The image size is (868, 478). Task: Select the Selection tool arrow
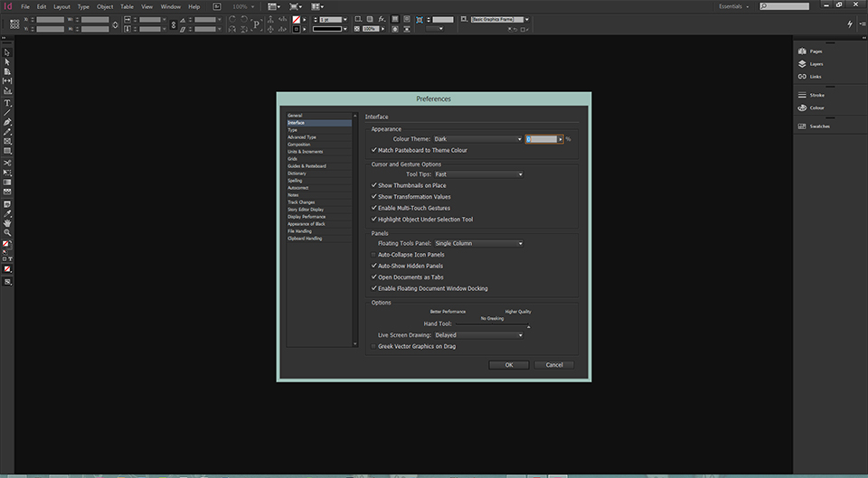point(7,52)
